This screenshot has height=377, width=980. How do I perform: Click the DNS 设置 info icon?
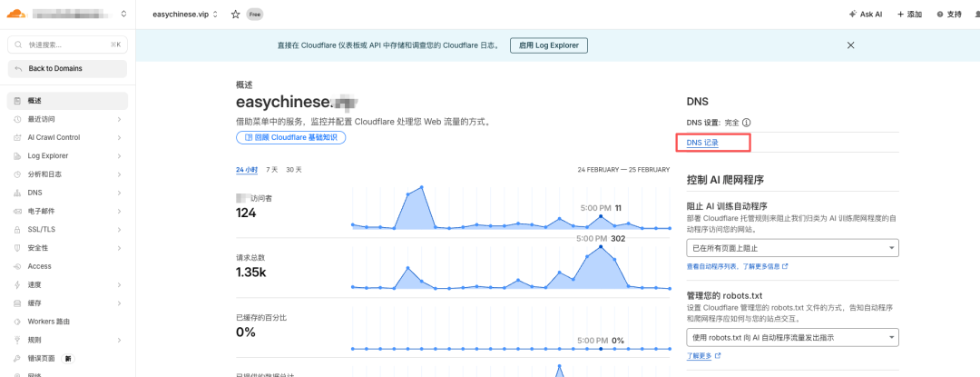[x=746, y=124]
